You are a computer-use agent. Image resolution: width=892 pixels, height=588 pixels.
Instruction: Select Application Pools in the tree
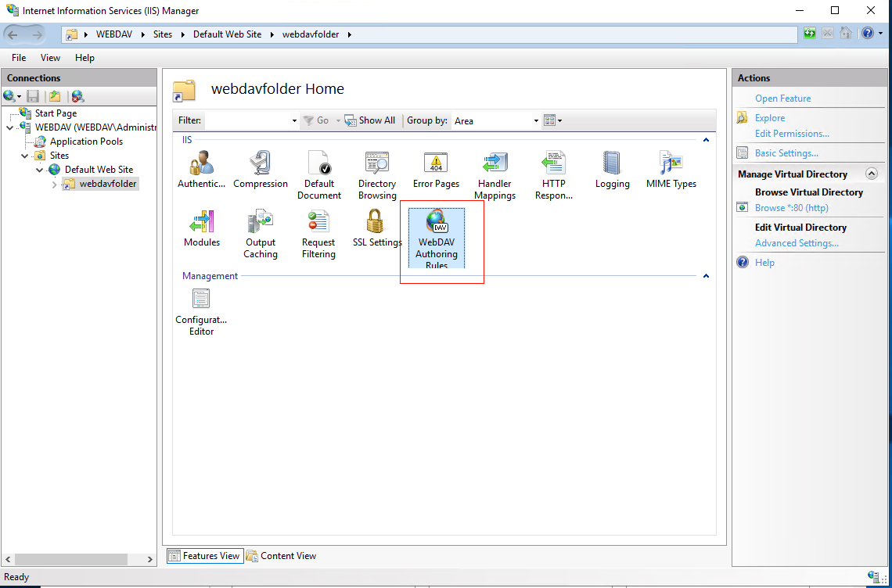pos(87,142)
